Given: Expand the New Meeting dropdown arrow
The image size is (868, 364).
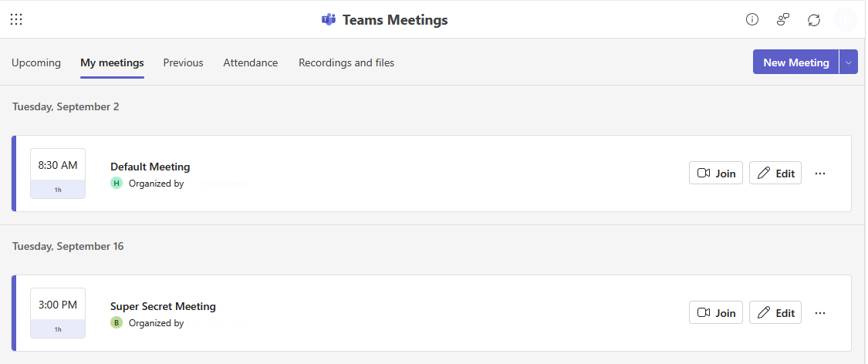Looking at the screenshot, I should (849, 62).
